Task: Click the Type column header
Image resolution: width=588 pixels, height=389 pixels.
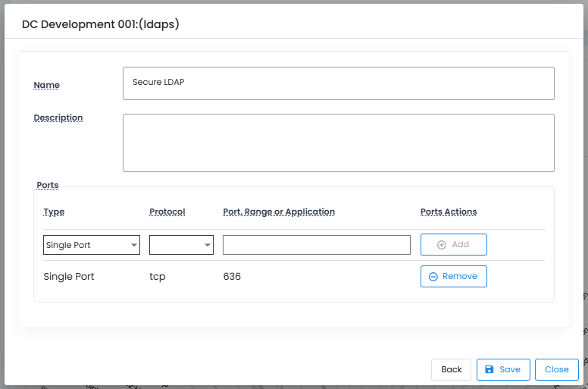Action: click(54, 212)
